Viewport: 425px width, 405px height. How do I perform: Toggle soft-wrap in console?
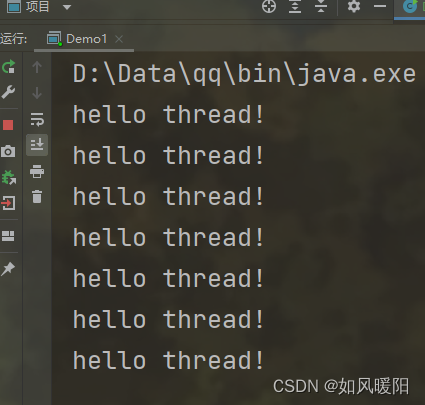(37, 119)
